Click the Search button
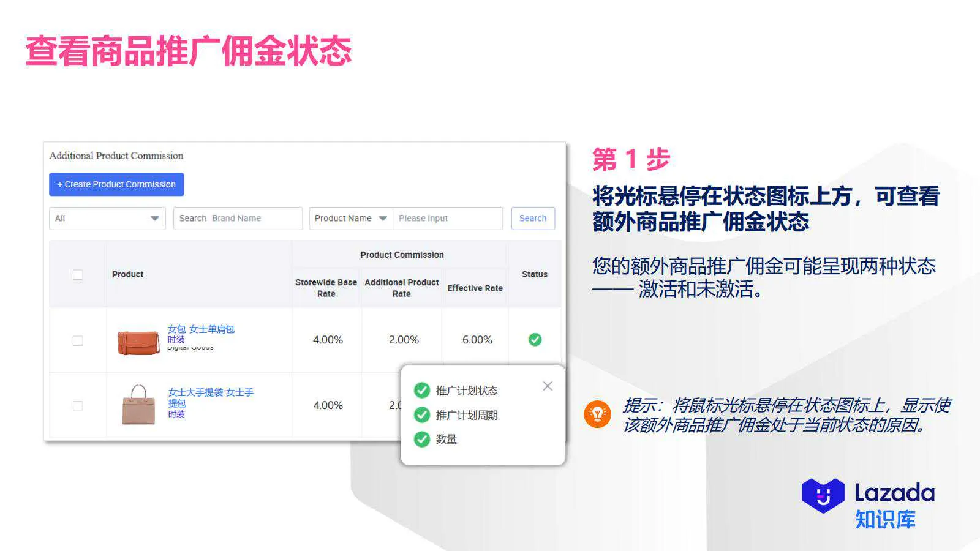This screenshot has height=551, width=980. (532, 218)
